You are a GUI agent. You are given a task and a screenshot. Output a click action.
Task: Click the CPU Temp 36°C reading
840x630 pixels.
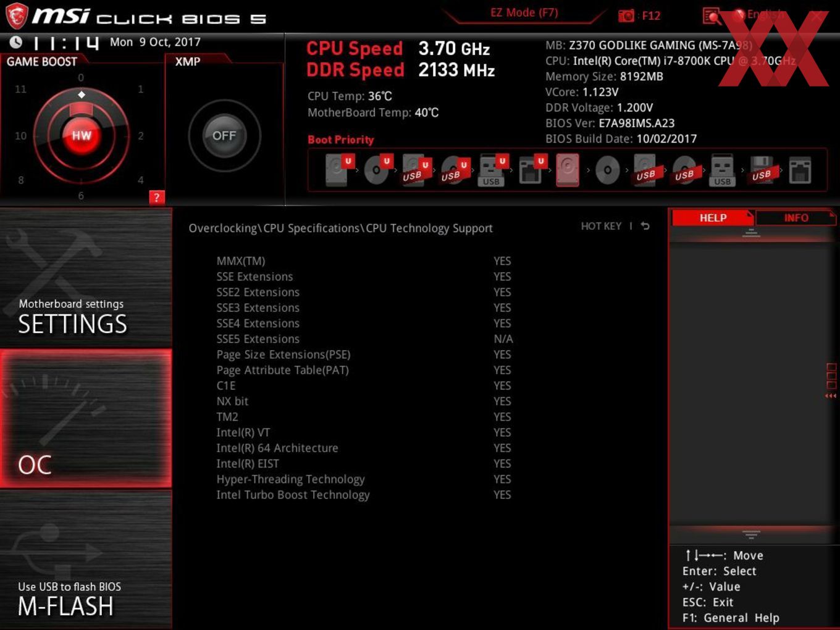pos(350,96)
